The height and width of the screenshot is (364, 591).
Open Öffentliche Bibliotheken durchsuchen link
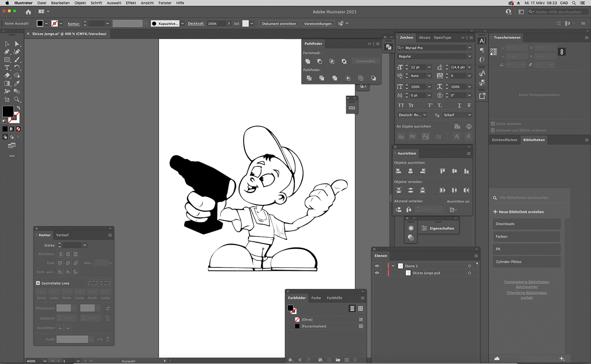(527, 295)
